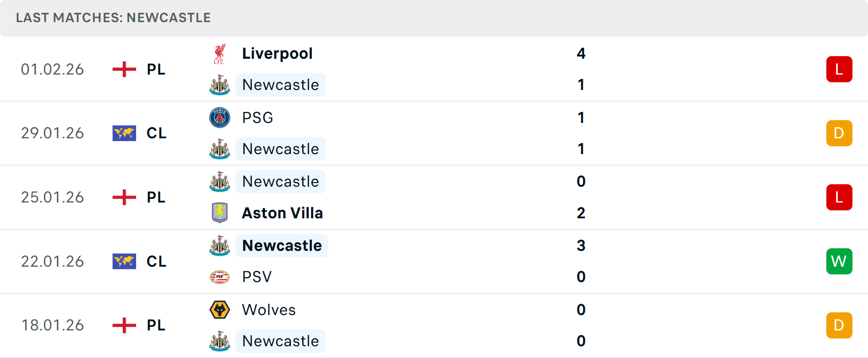Click Newcastle crest in the Liverpool match

(x=220, y=85)
